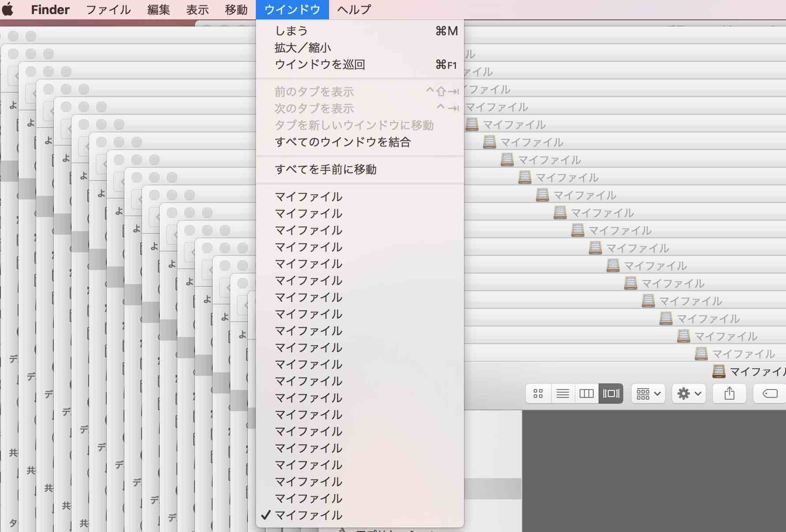Viewport: 786px width, 532px height.
Task: Select Cover Flow view button in toolbar
Action: 611,393
